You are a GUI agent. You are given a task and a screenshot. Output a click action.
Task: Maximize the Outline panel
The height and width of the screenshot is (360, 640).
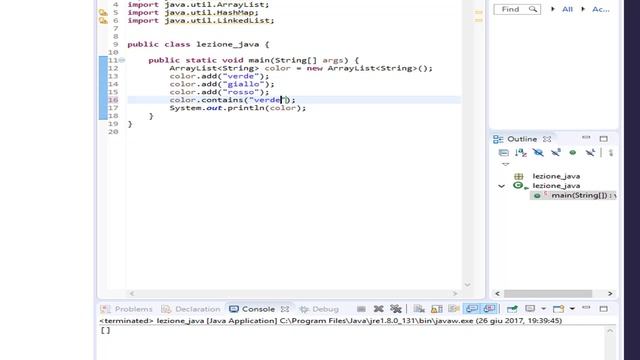pos(604,139)
